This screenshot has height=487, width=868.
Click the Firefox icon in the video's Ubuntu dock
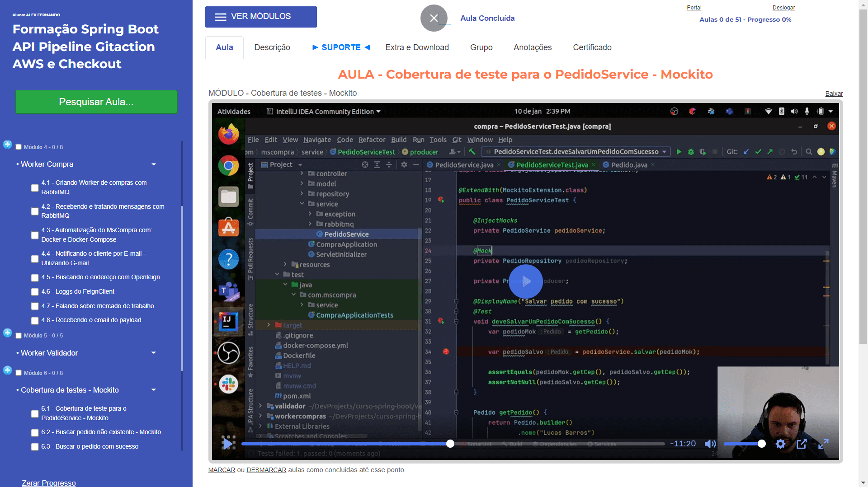(x=229, y=134)
